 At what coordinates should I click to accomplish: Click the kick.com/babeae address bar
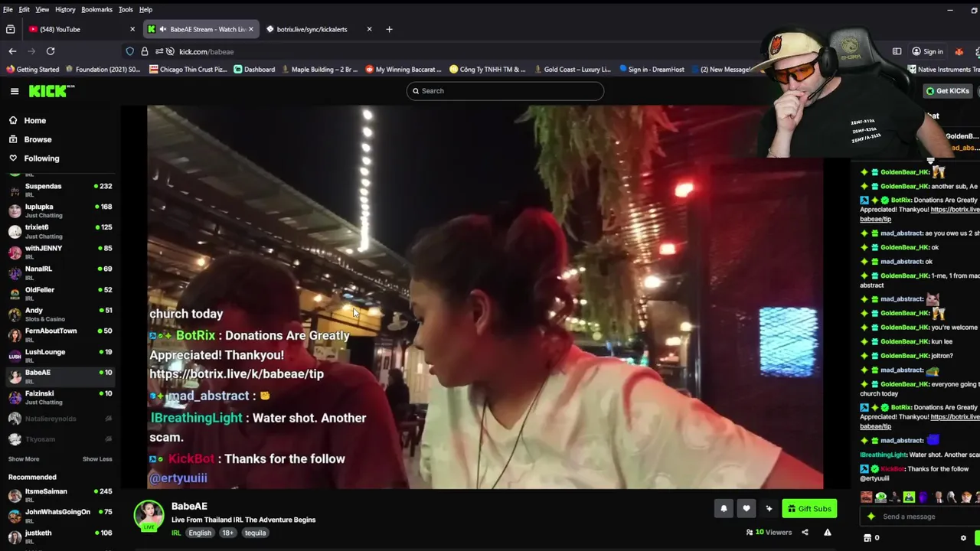pos(444,51)
